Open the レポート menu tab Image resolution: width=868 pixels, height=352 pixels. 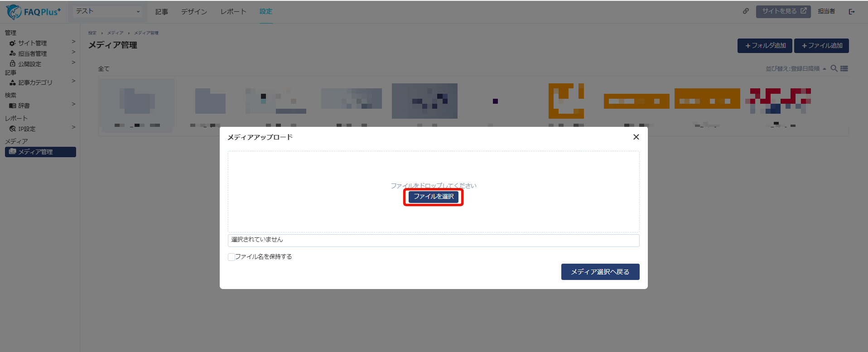[233, 12]
